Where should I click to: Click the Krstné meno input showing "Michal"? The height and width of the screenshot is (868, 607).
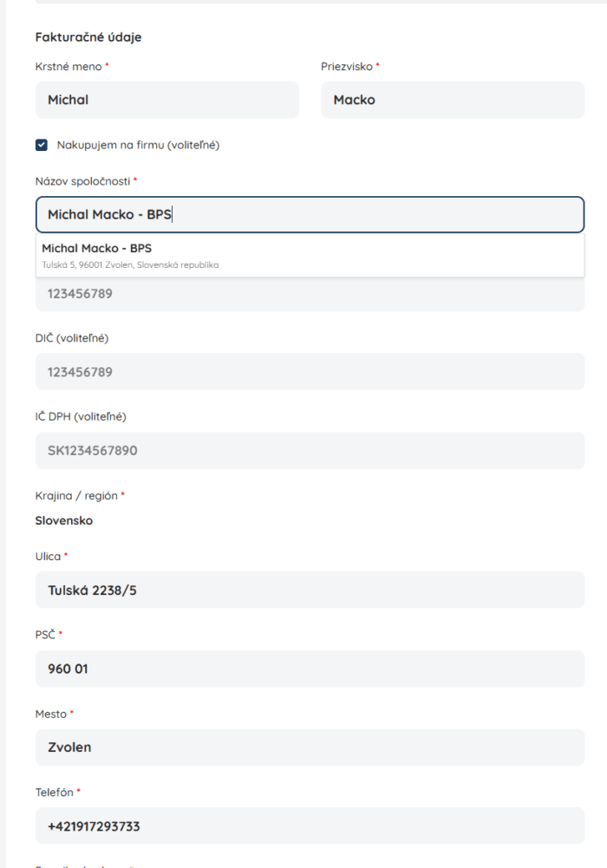pyautogui.click(x=166, y=100)
